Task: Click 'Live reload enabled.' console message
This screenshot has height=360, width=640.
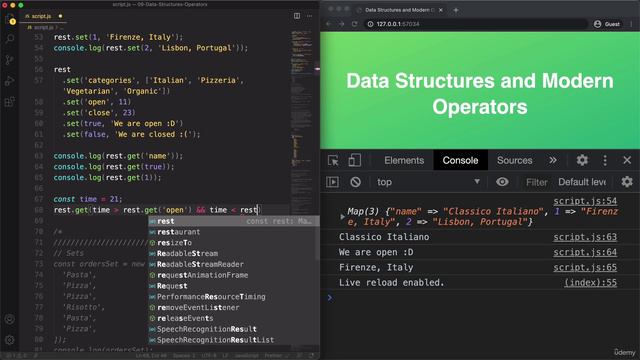Action: click(x=391, y=282)
